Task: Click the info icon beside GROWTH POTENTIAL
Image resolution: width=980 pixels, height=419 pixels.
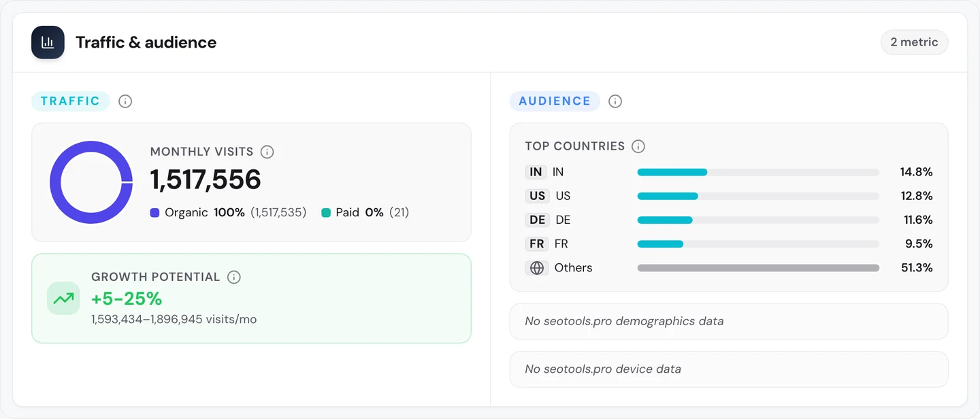Action: pos(234,277)
